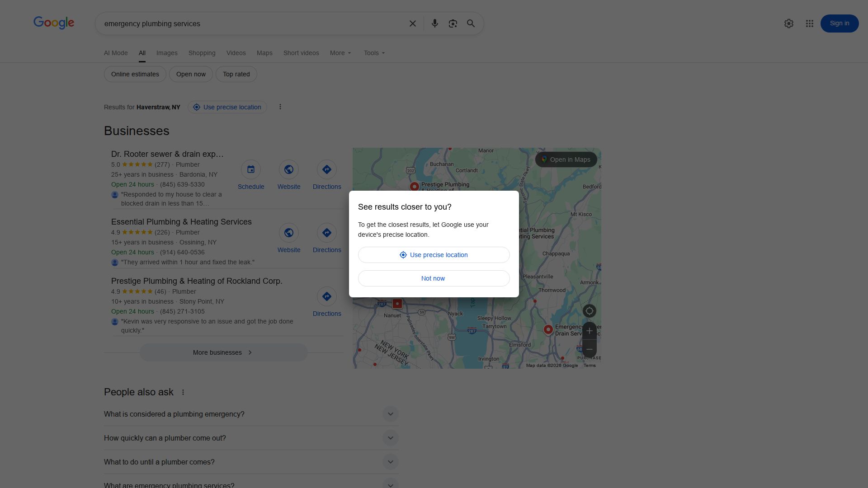Image resolution: width=868 pixels, height=488 pixels.
Task: Switch to the Maps tab
Action: click(x=264, y=53)
